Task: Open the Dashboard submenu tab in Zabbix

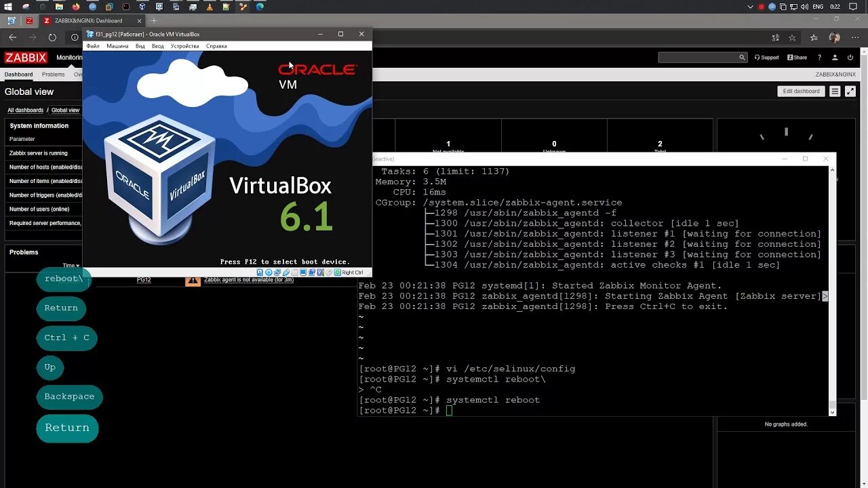Action: pyautogui.click(x=18, y=75)
